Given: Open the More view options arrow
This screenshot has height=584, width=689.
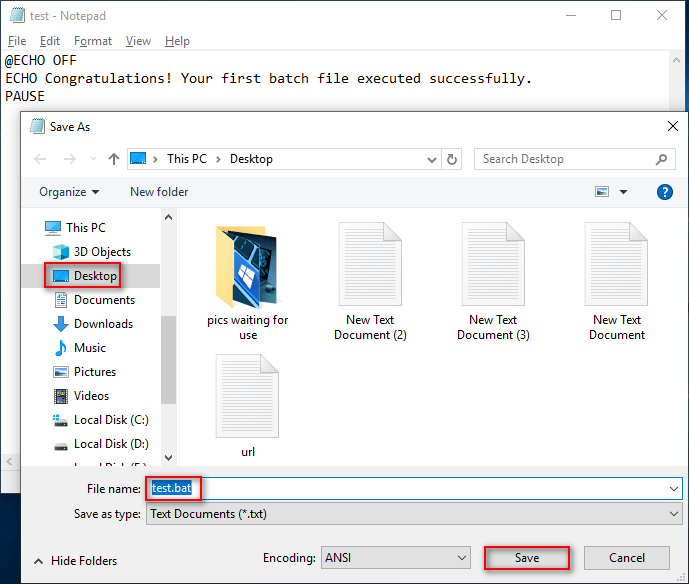Looking at the screenshot, I should click(623, 192).
